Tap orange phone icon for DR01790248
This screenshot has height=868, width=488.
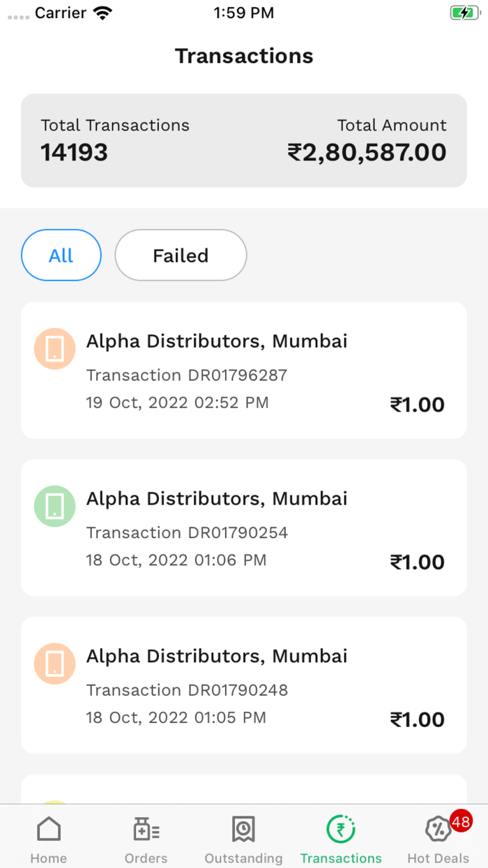point(54,664)
